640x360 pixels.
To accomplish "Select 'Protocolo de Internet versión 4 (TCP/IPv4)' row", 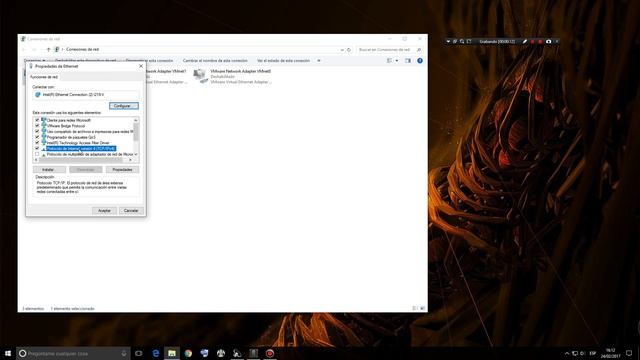I will pyautogui.click(x=81, y=149).
